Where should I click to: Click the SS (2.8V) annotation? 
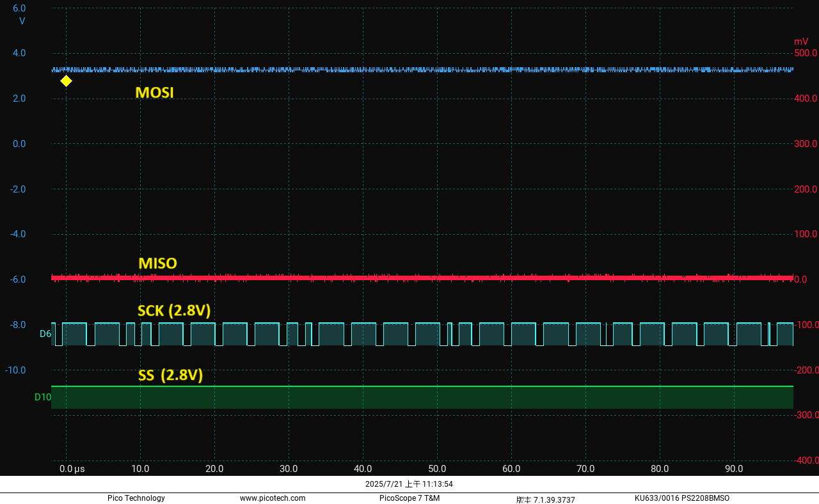(171, 375)
